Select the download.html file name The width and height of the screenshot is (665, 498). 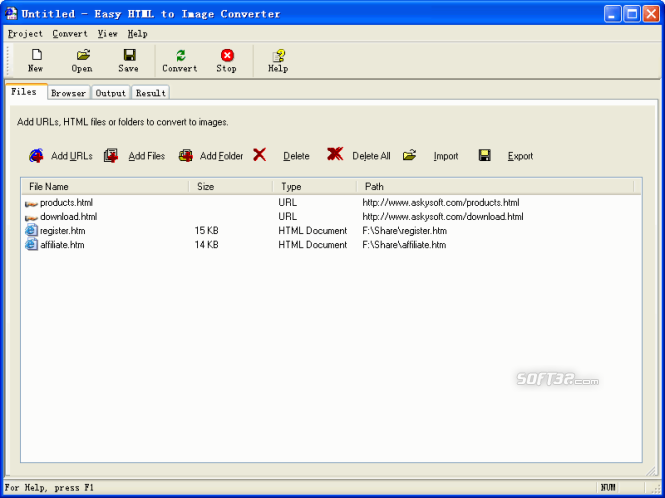(x=69, y=217)
